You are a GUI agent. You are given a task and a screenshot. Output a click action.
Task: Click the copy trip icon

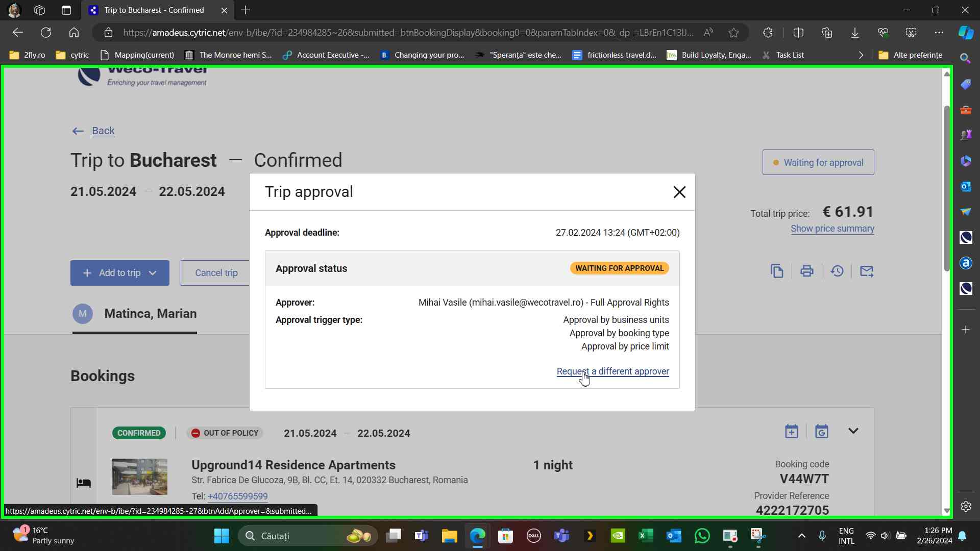tap(777, 271)
